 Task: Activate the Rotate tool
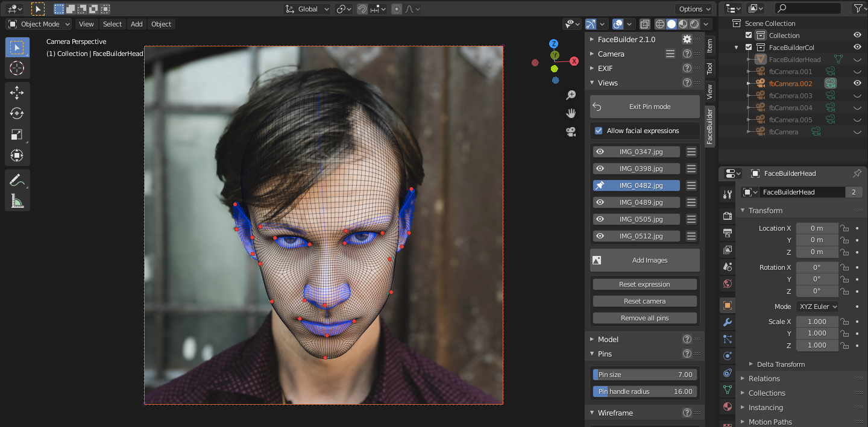tap(17, 113)
